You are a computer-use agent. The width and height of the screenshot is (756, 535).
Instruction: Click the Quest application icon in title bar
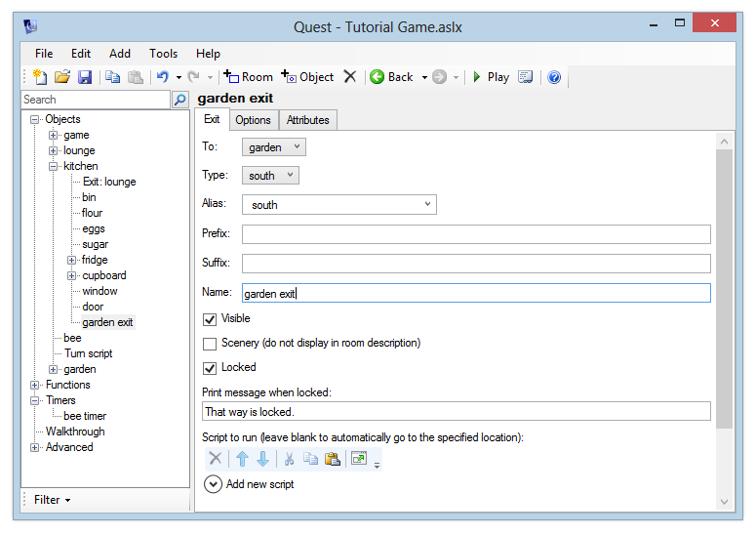[x=30, y=26]
